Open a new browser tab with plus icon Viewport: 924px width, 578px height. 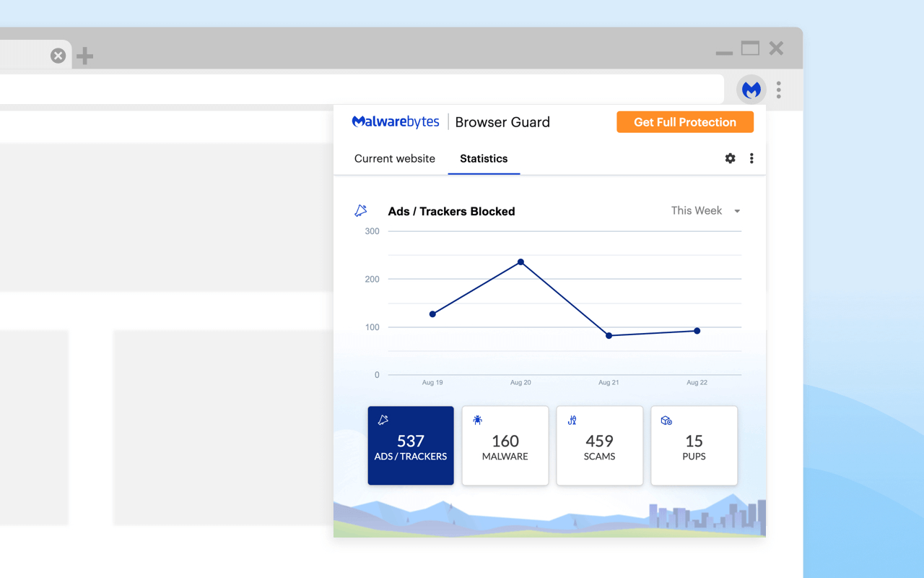tap(84, 56)
